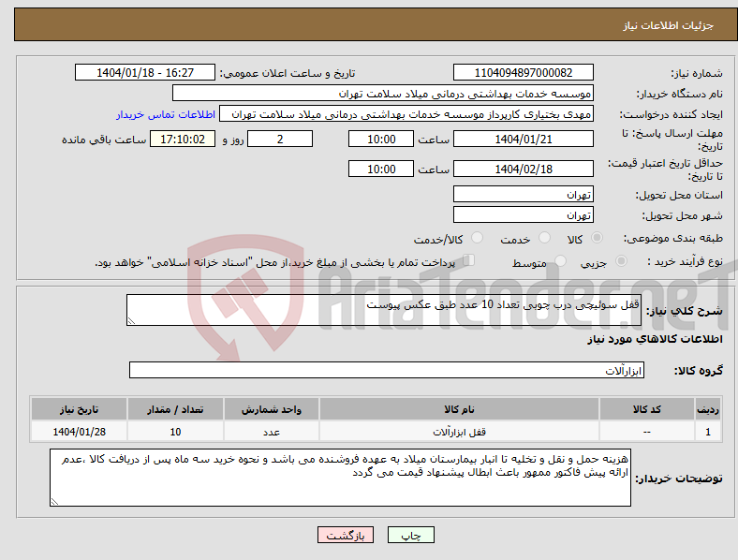Select the کالا/خدمت radio button
738x560 pixels.
pos(477,238)
